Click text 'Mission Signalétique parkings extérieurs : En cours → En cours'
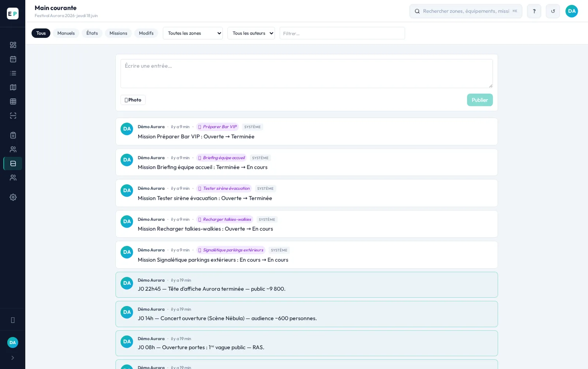This screenshot has height=369, width=588. [x=213, y=260]
